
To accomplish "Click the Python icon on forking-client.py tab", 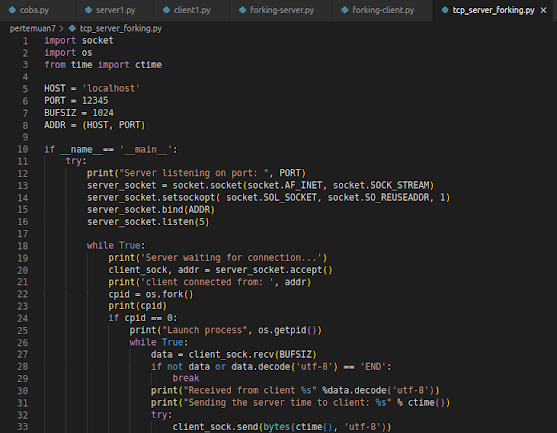I will [x=345, y=10].
